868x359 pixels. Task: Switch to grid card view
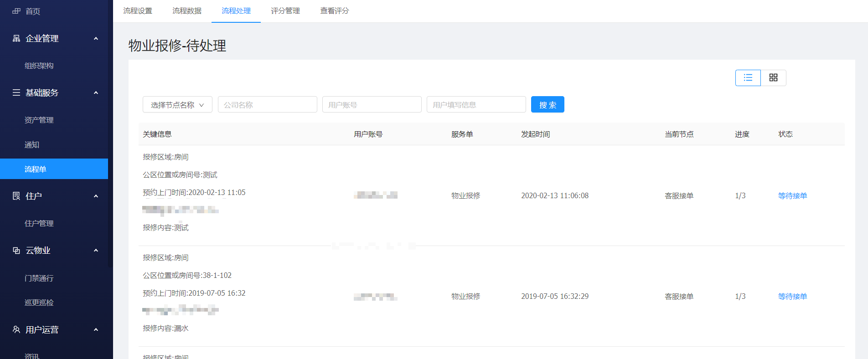[773, 78]
